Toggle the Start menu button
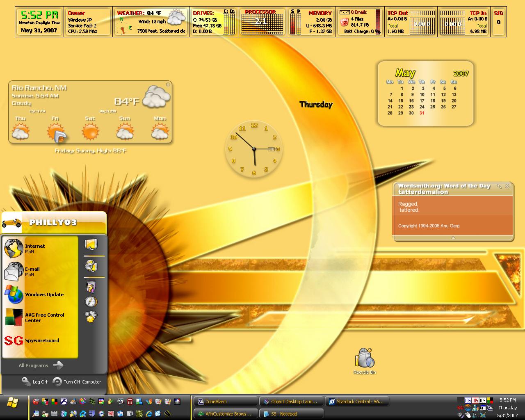 coord(13,403)
